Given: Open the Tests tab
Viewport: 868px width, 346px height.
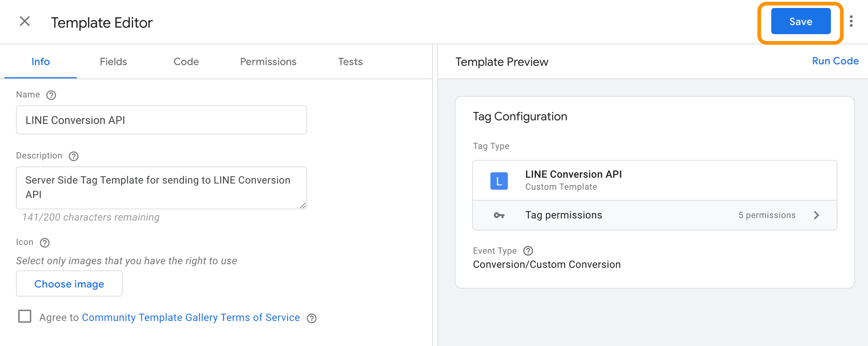Looking at the screenshot, I should (350, 62).
